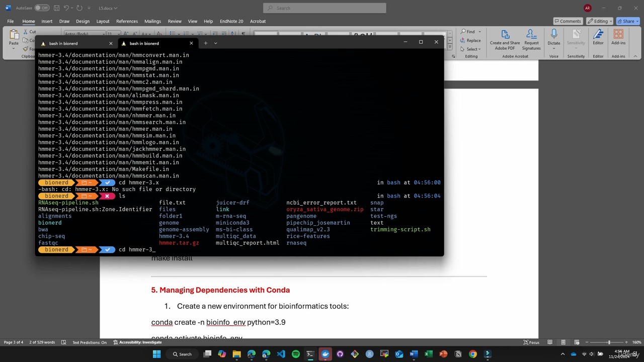Image resolution: width=644 pixels, height=362 pixels.
Task: Click the Replace button
Action: [470, 40]
